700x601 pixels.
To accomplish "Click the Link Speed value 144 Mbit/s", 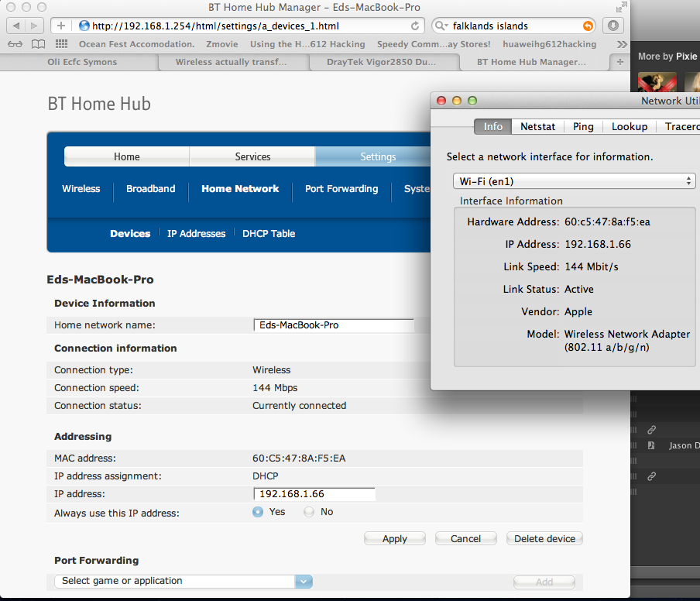I will coord(592,266).
